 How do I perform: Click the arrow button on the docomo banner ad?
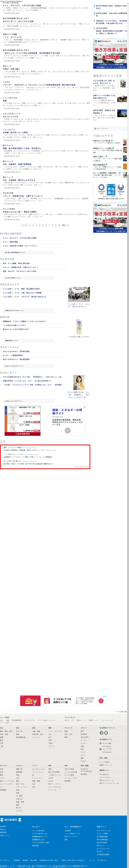101,701
